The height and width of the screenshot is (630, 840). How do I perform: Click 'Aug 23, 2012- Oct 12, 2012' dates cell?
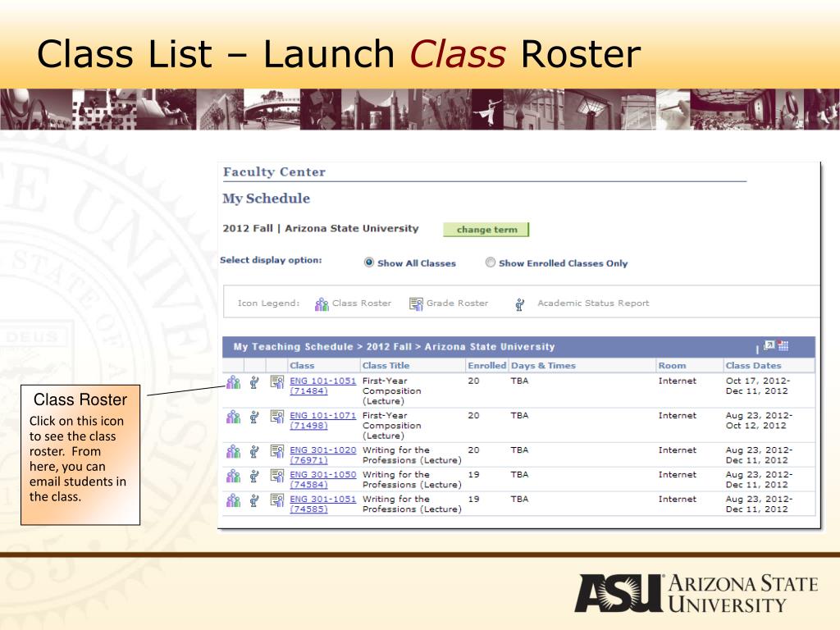click(x=759, y=420)
